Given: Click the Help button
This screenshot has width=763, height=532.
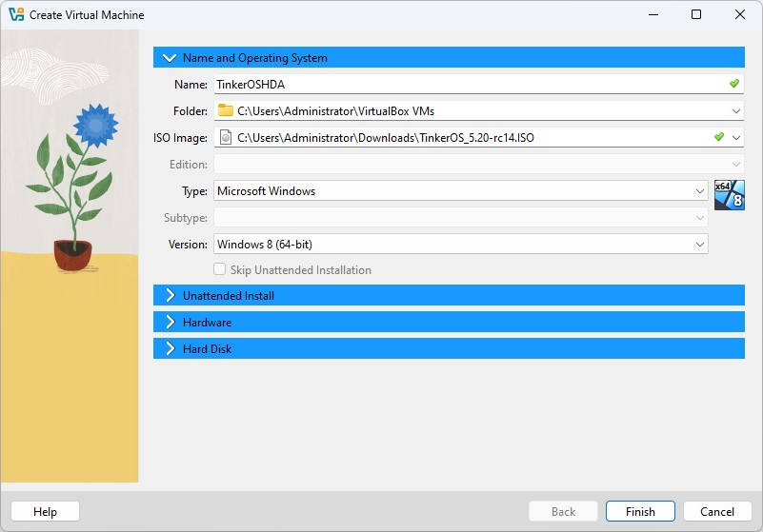Looking at the screenshot, I should click(x=46, y=512).
